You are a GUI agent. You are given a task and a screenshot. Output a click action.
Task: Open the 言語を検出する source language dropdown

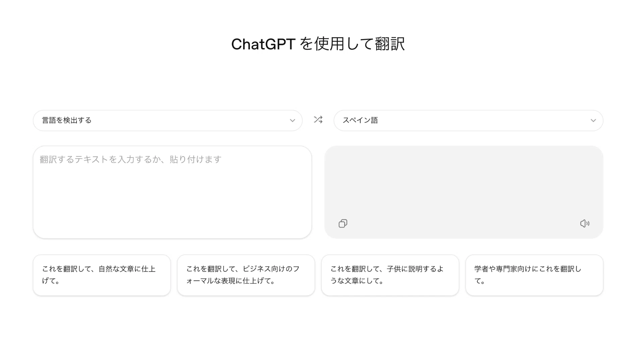pyautogui.click(x=168, y=121)
